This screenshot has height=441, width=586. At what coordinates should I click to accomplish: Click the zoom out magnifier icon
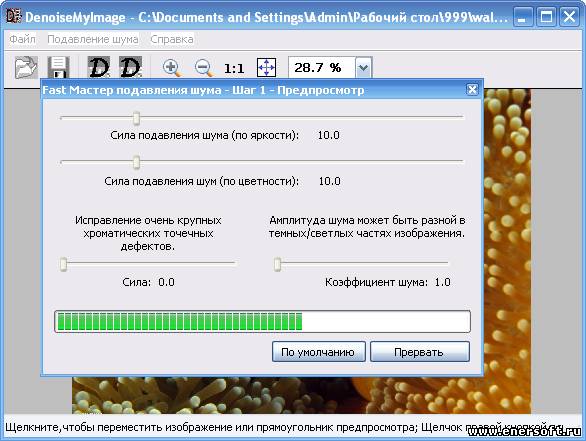point(204,68)
